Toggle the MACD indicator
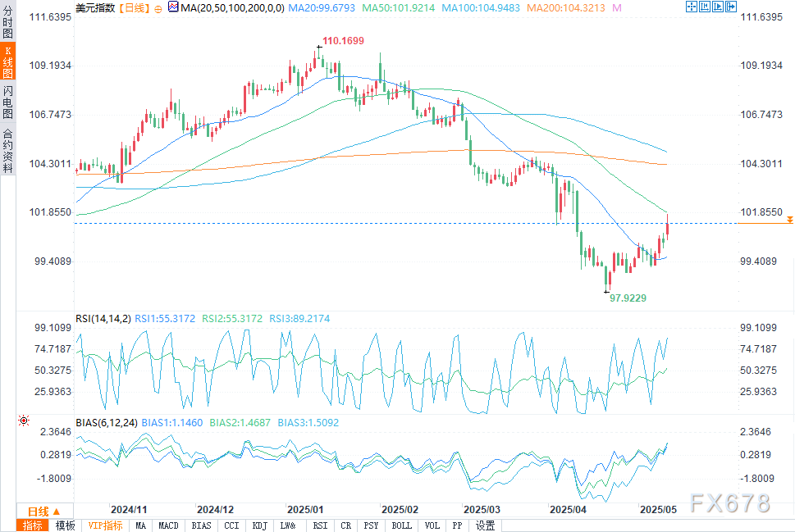This screenshot has height=532, width=795. tap(169, 525)
